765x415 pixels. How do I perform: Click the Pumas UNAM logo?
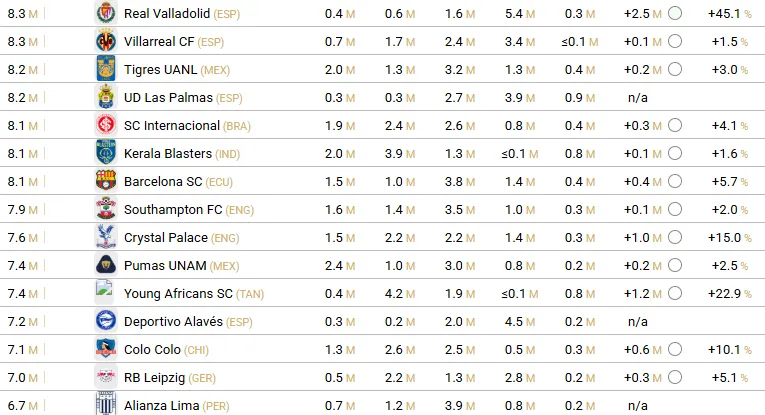coord(105,266)
